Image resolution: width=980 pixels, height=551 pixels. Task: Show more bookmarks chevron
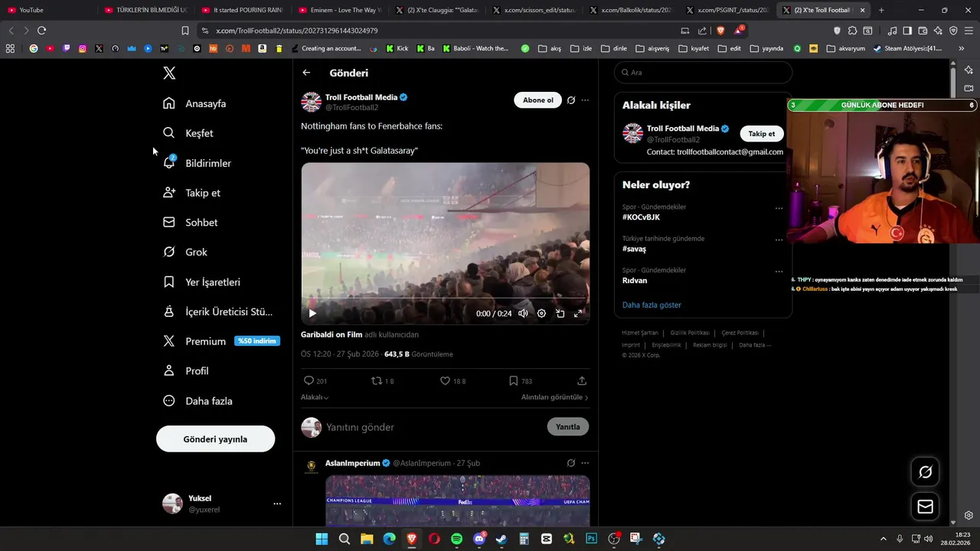(x=961, y=48)
